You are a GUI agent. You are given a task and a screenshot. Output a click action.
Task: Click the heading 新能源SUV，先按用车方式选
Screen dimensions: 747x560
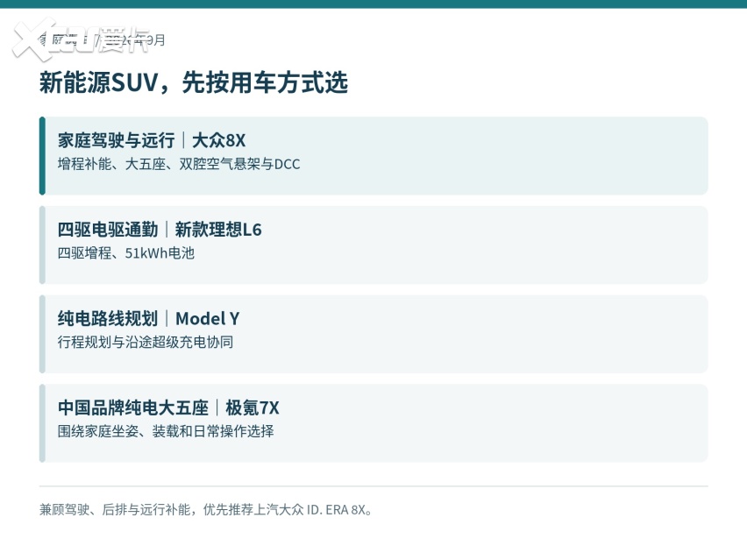pyautogui.click(x=194, y=82)
